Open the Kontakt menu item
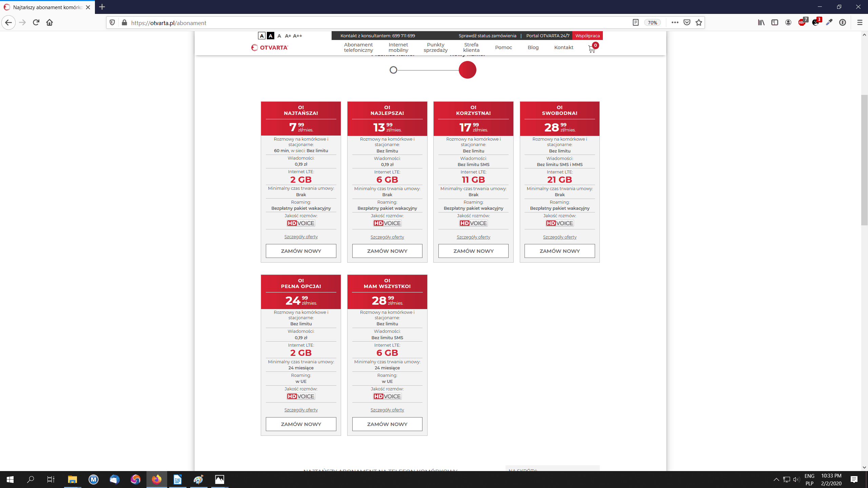The height and width of the screenshot is (488, 868). pos(564,47)
